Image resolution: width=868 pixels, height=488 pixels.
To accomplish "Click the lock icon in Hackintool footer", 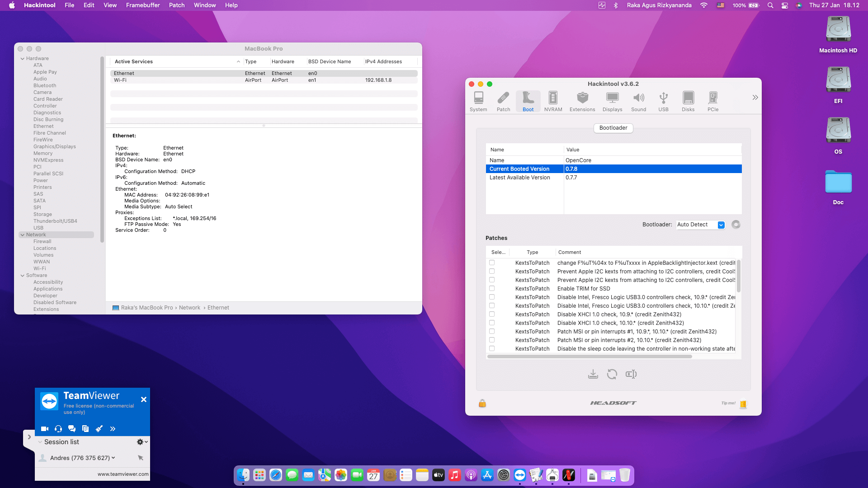I will point(482,403).
